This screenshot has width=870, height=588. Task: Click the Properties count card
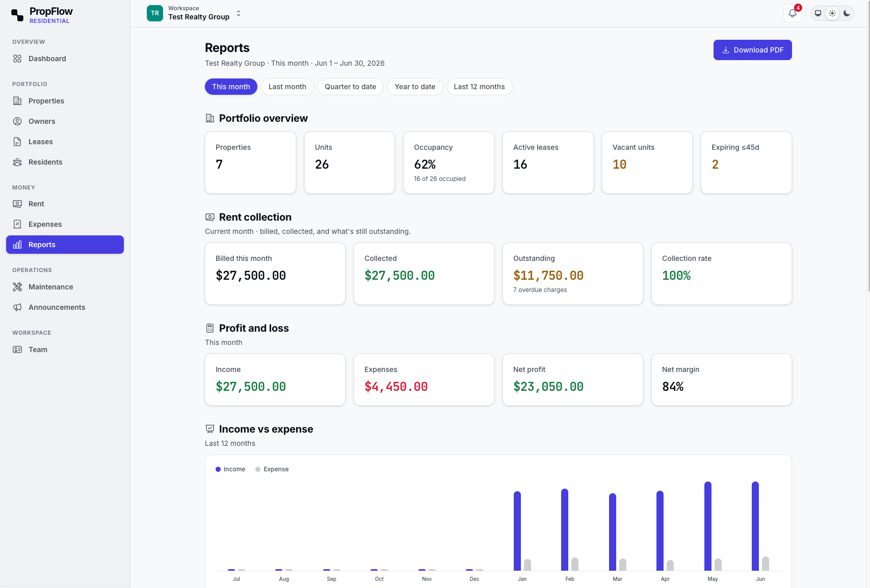pos(250,163)
